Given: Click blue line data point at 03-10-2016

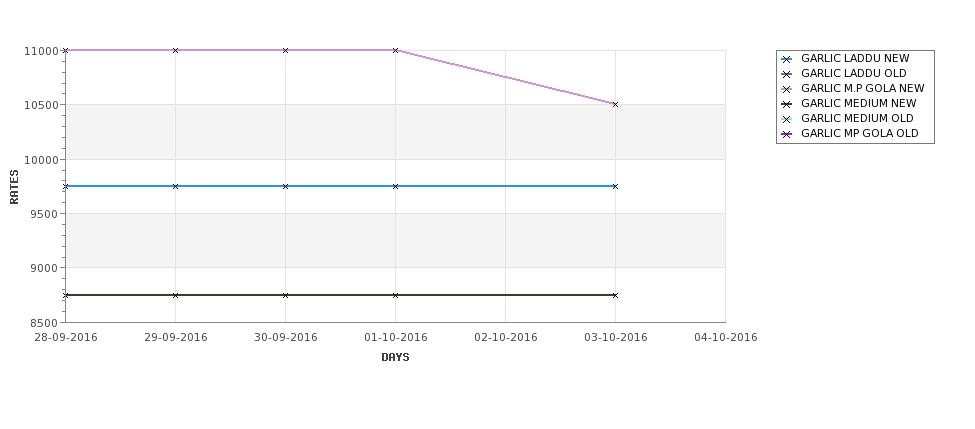Looking at the screenshot, I should (x=616, y=187).
